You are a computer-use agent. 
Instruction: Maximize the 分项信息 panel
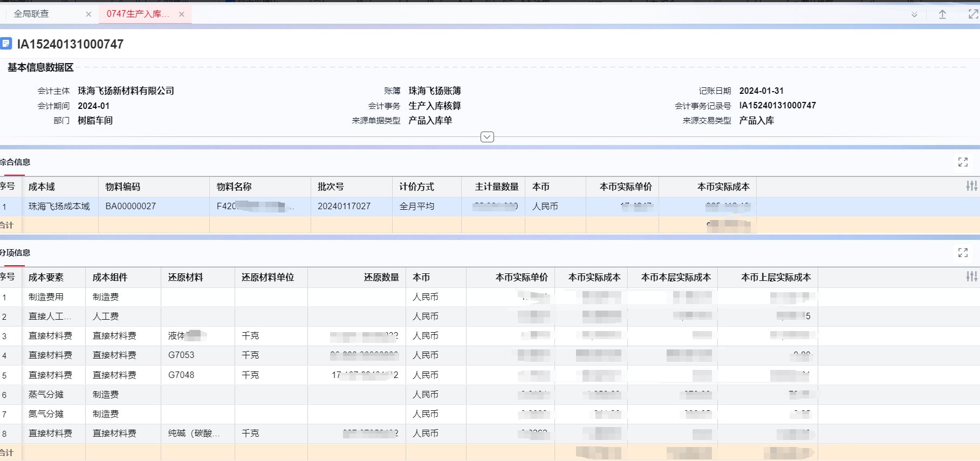963,253
